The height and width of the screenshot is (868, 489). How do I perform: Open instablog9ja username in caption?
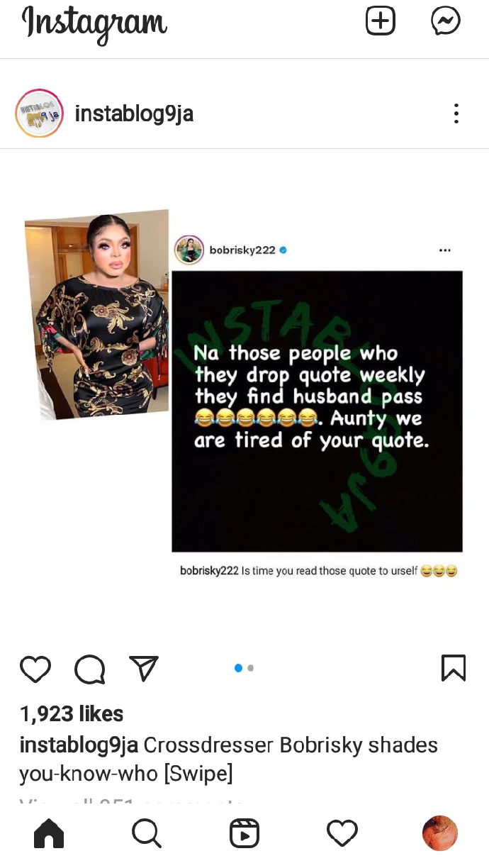point(79,745)
